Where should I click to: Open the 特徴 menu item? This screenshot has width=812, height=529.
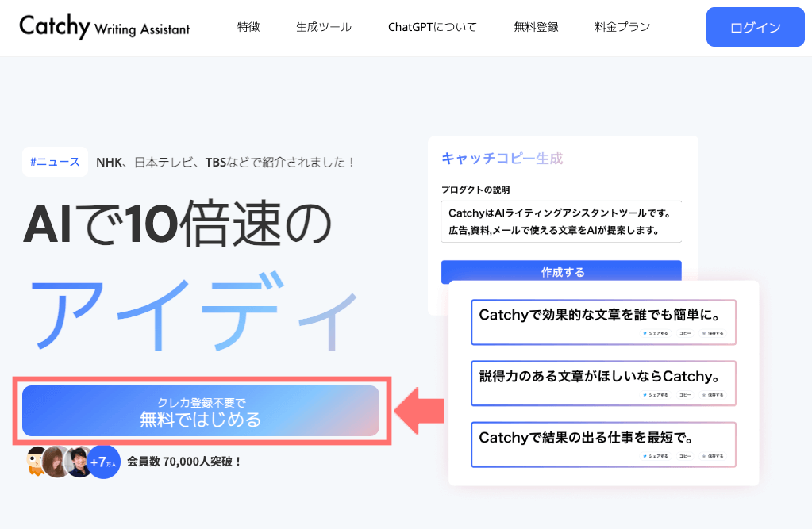[x=248, y=27]
